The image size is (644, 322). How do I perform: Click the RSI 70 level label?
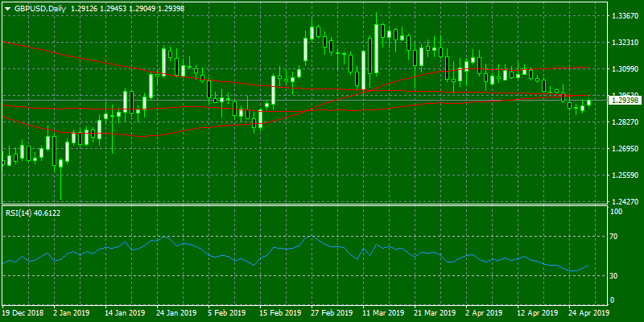click(x=615, y=237)
